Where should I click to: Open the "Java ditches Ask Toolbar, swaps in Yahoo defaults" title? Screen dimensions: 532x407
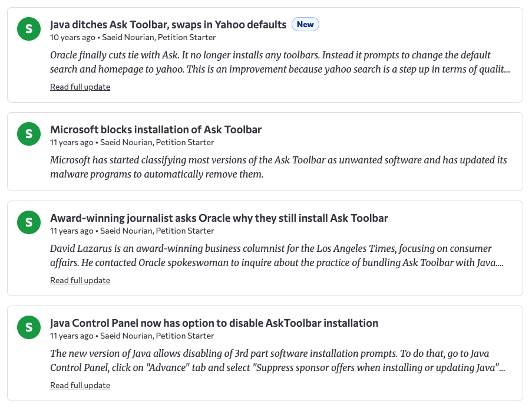point(168,25)
